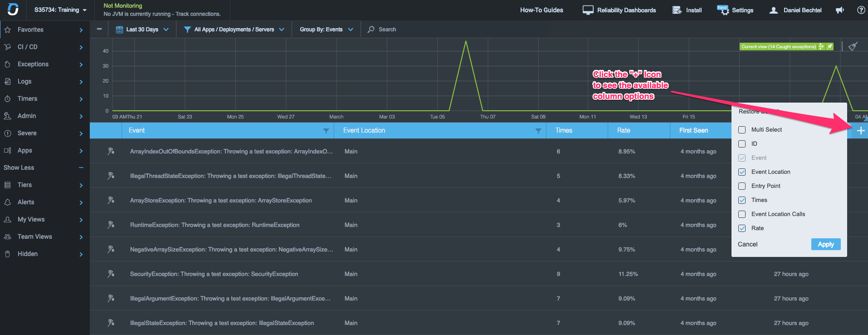Click the Search field

[387, 30]
